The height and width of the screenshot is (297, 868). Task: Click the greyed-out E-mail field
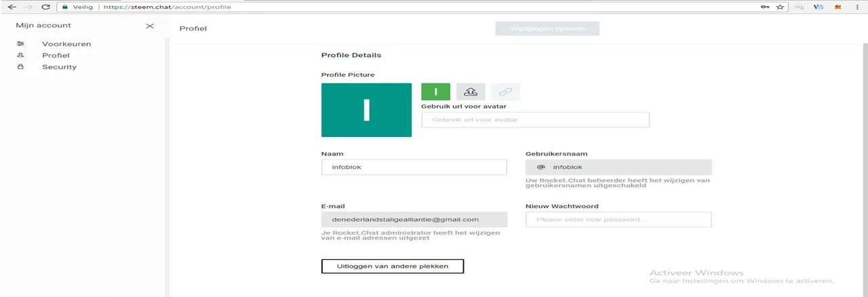coord(414,220)
